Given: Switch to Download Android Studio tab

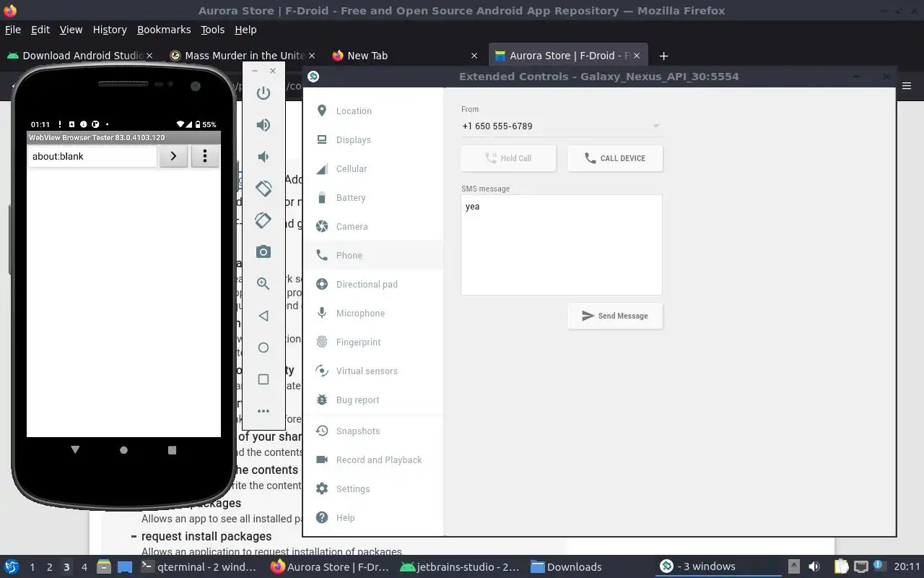Looking at the screenshot, I should click(79, 56).
